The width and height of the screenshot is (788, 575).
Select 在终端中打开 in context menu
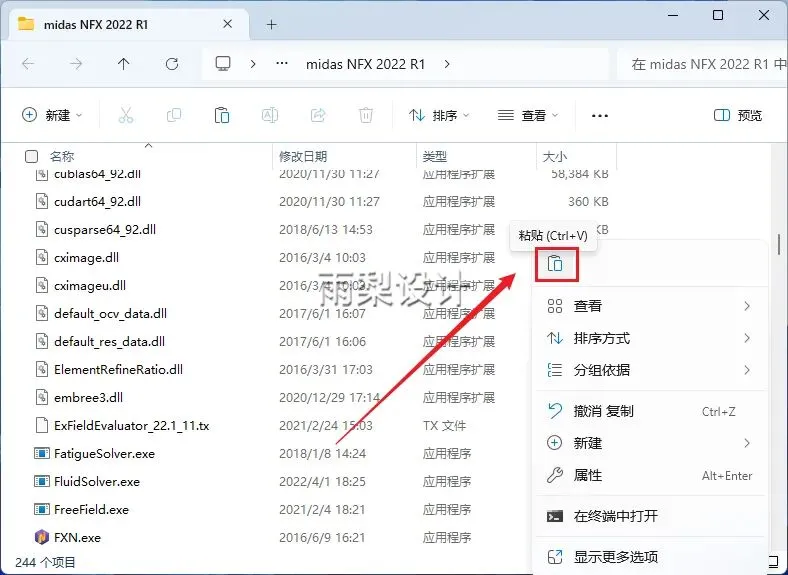650,516
